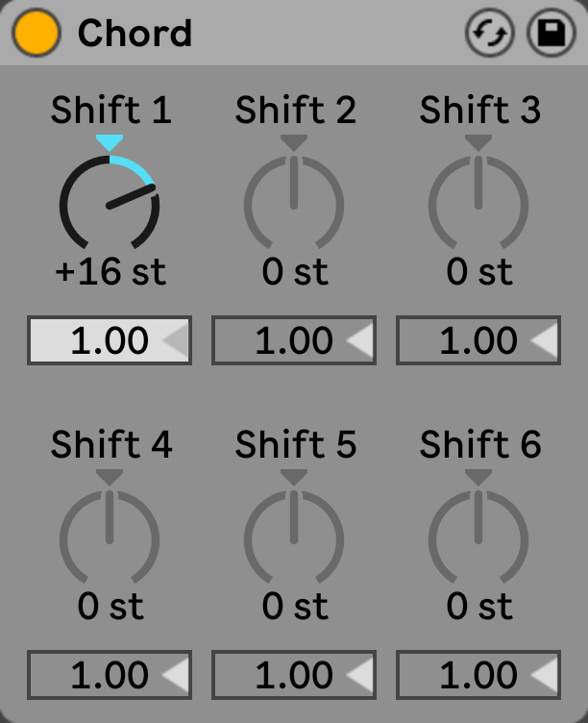Click the Shift 1 knob
The image size is (588, 723).
tap(110, 203)
